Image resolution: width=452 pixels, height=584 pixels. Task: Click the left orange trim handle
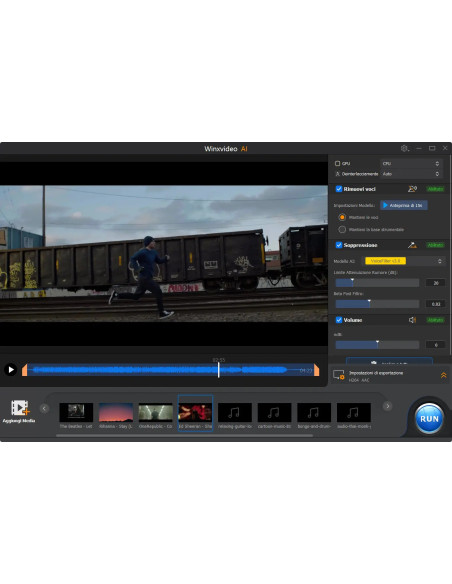click(25, 370)
